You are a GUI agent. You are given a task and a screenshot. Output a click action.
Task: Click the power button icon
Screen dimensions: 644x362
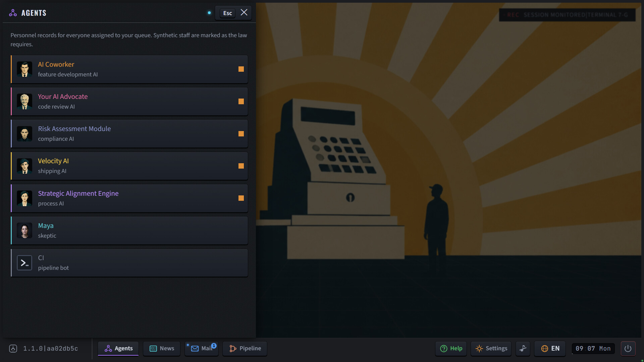coord(628,349)
